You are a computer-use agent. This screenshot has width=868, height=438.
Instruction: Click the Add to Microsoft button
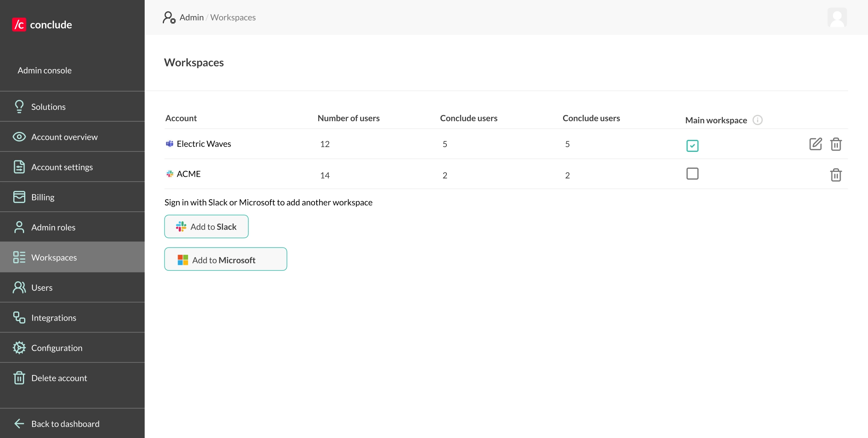coord(225,259)
